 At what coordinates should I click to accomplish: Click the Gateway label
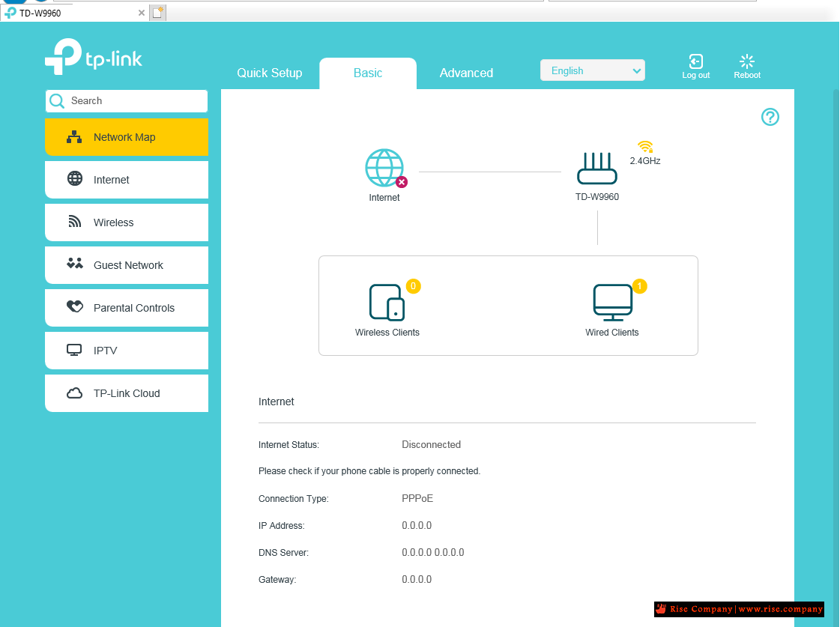pos(277,580)
